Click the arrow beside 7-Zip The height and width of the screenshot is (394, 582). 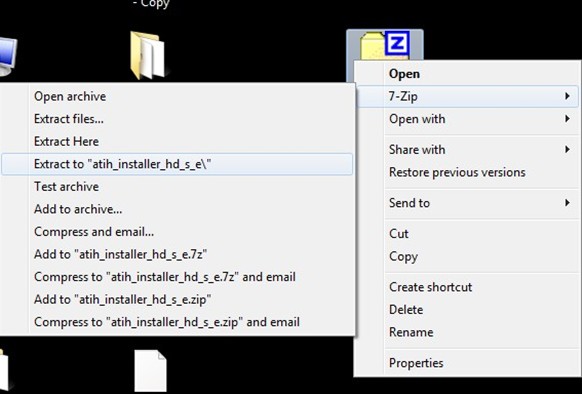tap(567, 97)
